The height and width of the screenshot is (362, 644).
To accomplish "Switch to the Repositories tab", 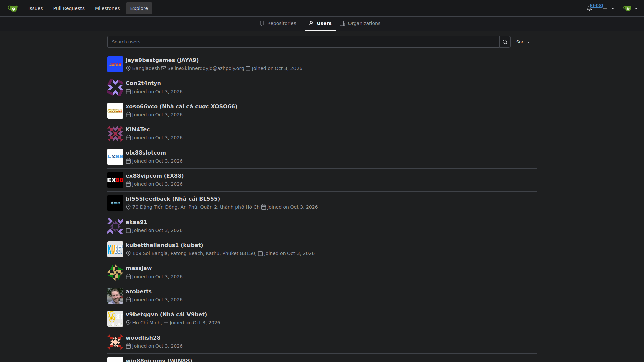I will pyautogui.click(x=278, y=23).
